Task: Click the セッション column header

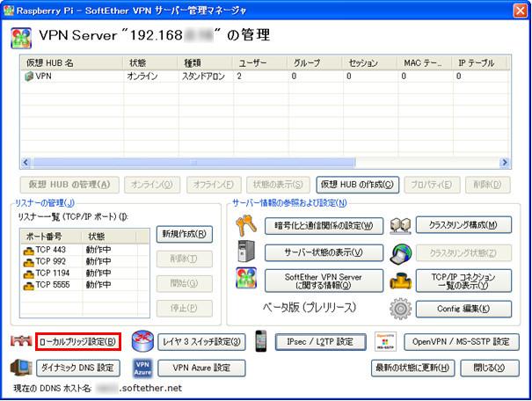Action: 370,63
